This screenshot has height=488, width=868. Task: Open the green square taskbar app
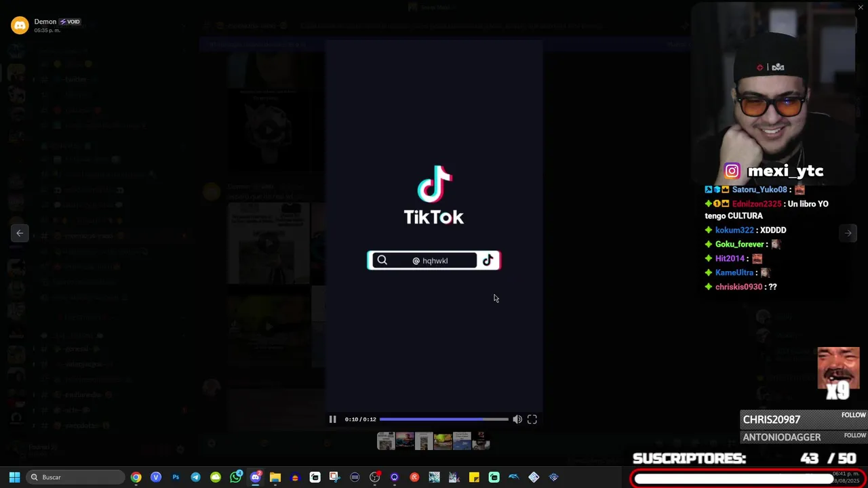click(x=494, y=477)
